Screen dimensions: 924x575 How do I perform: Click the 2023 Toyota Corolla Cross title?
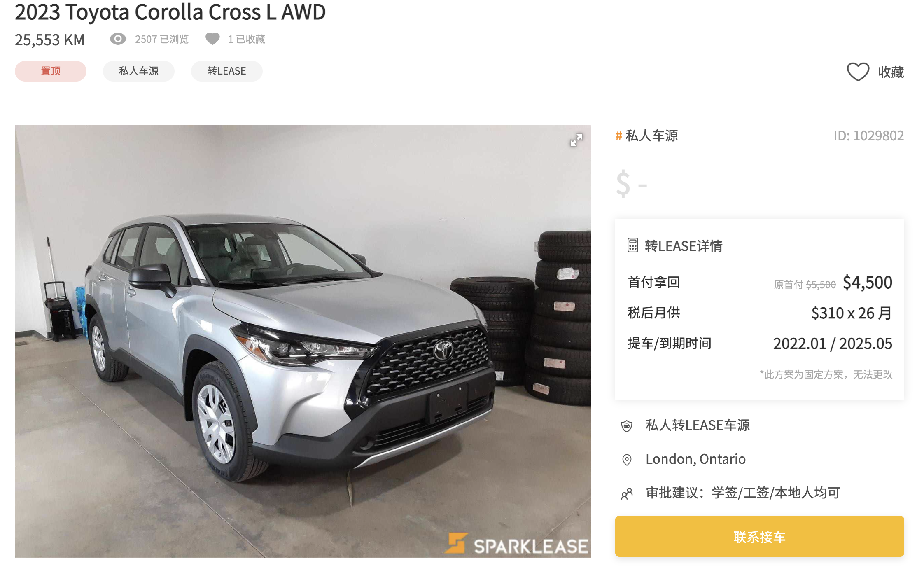(x=170, y=12)
